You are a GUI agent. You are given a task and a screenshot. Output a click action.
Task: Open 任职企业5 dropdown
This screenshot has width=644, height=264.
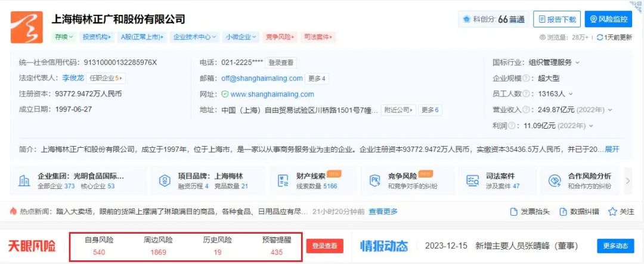pos(106,78)
